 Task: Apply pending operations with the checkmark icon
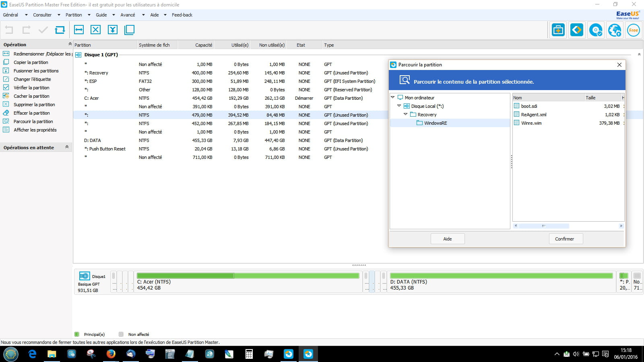[43, 30]
